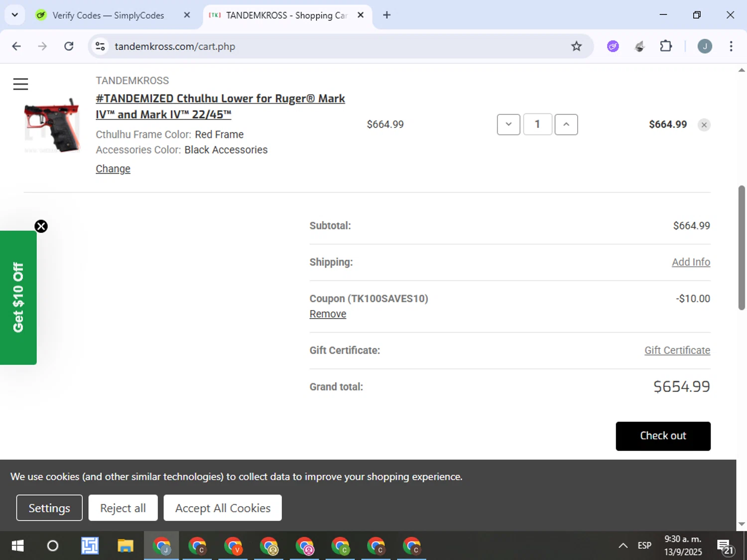Select the TANDEMKROSS brand label

click(132, 81)
